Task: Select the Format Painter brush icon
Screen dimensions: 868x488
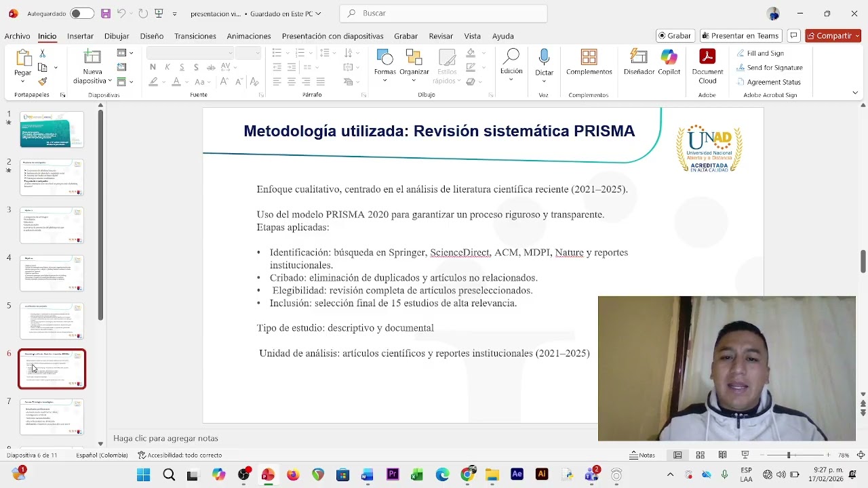Action: [42, 81]
